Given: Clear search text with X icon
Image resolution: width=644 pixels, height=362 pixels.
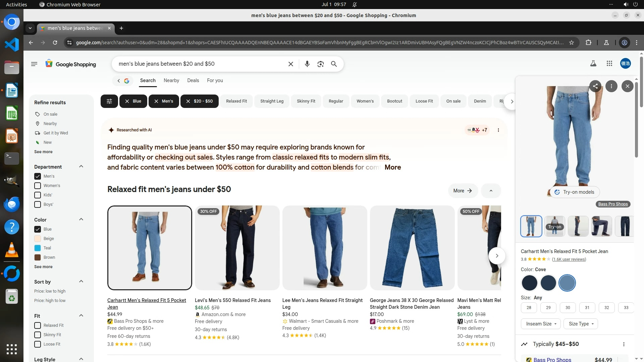Looking at the screenshot, I should (290, 64).
